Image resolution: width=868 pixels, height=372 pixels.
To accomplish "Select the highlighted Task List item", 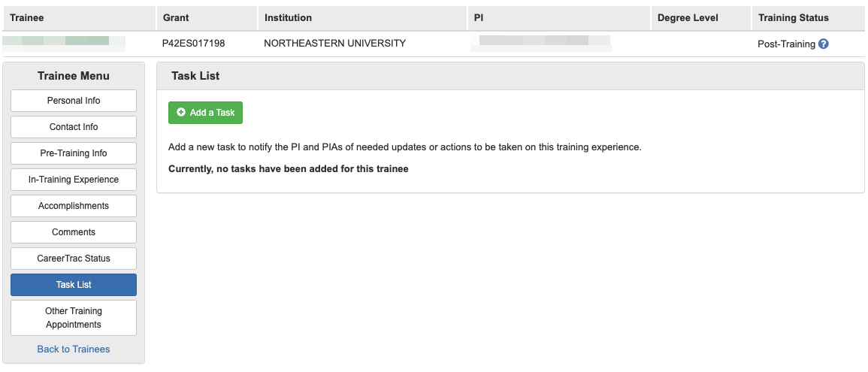I will tap(74, 285).
